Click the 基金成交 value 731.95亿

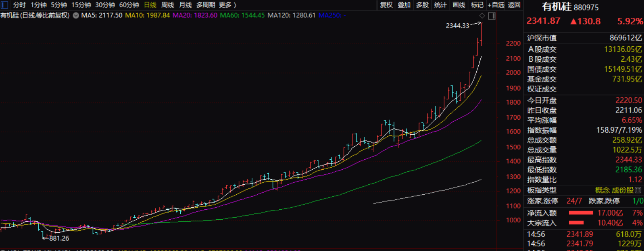[x=627, y=79]
